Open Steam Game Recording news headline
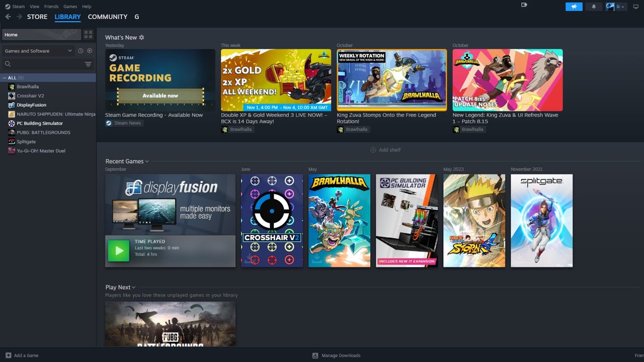The width and height of the screenshot is (644, 362). tap(154, 115)
